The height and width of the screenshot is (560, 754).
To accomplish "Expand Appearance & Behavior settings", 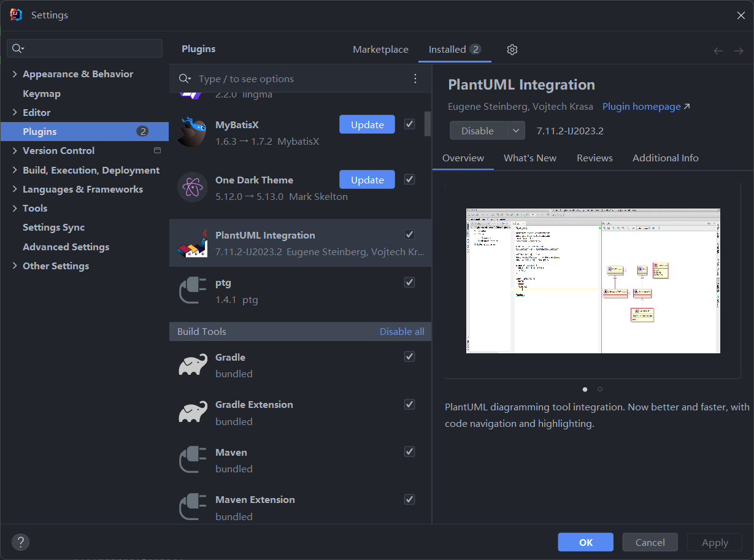I will (15, 74).
